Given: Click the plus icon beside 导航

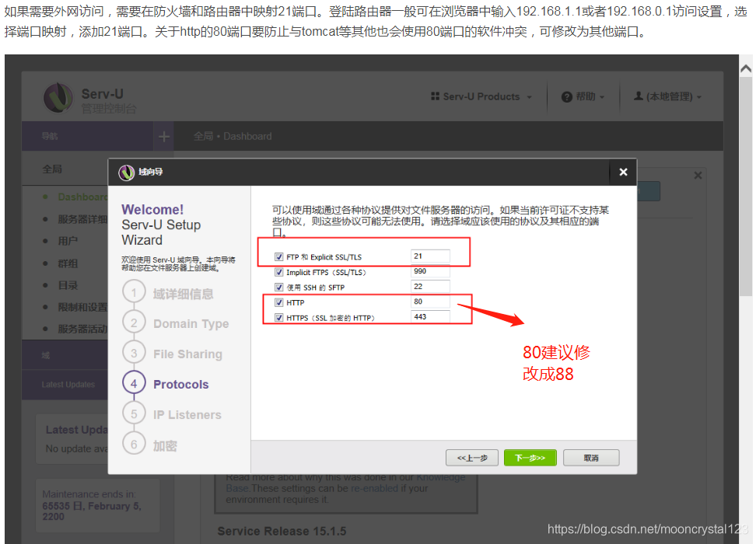Looking at the screenshot, I should [x=164, y=137].
